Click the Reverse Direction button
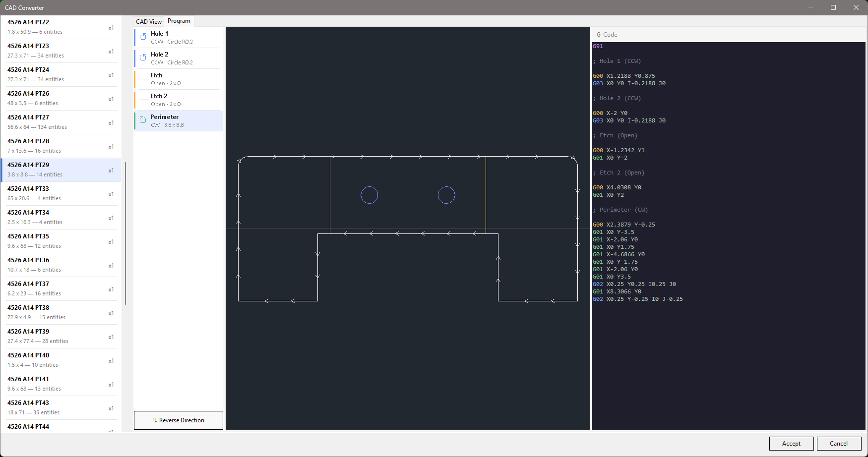Viewport: 868px width, 457px height. (178, 420)
